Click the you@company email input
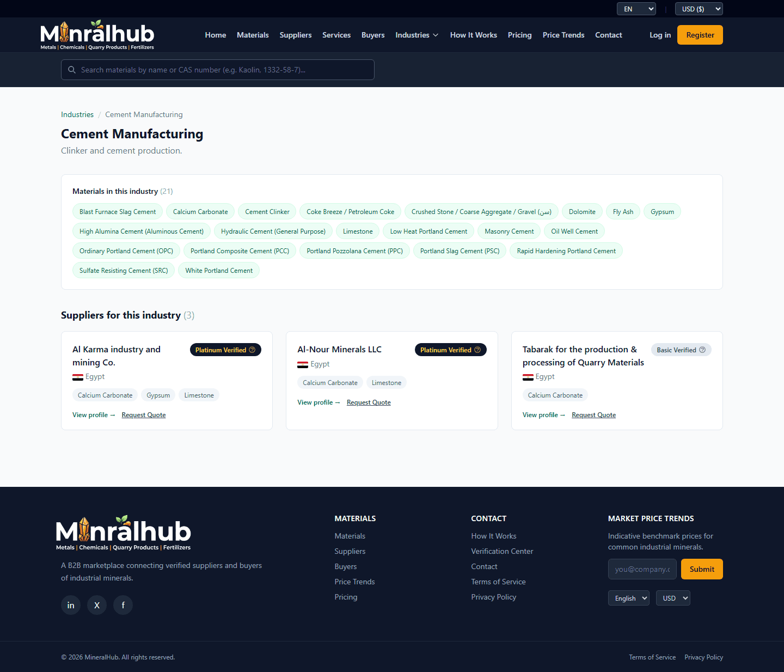784x672 pixels. [642, 569]
